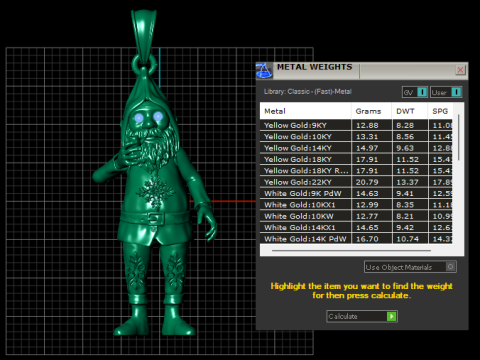Select the Yellow Gold:14KY row
The image size is (480, 360).
(356, 148)
